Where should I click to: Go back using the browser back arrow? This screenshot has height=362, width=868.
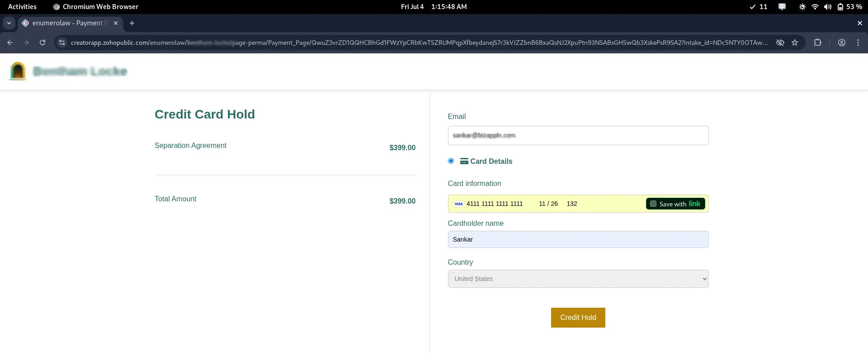(x=10, y=43)
